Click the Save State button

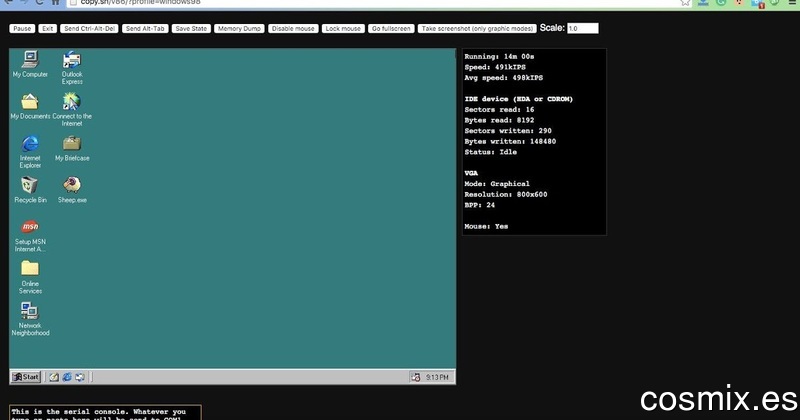(191, 29)
